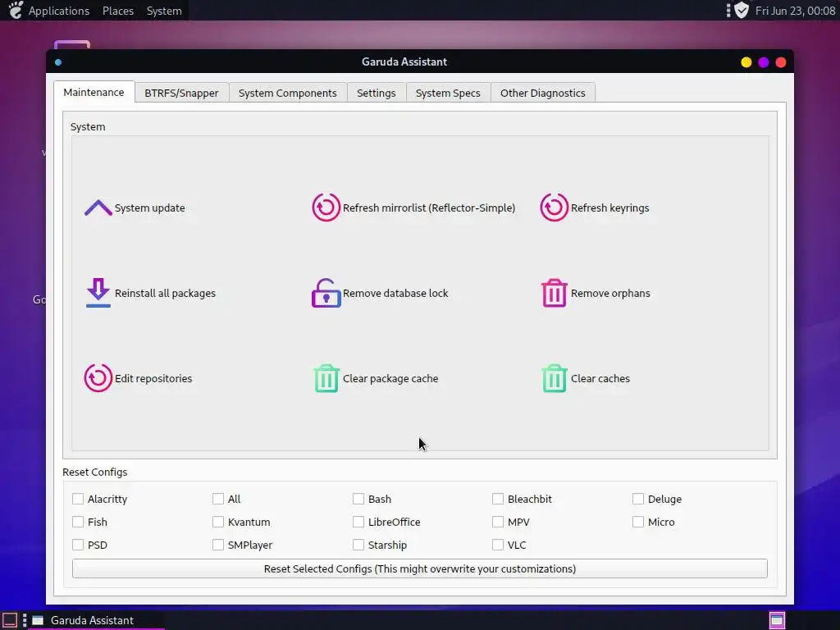Image resolution: width=840 pixels, height=630 pixels.
Task: Click the shield icon in system tray
Action: click(742, 10)
